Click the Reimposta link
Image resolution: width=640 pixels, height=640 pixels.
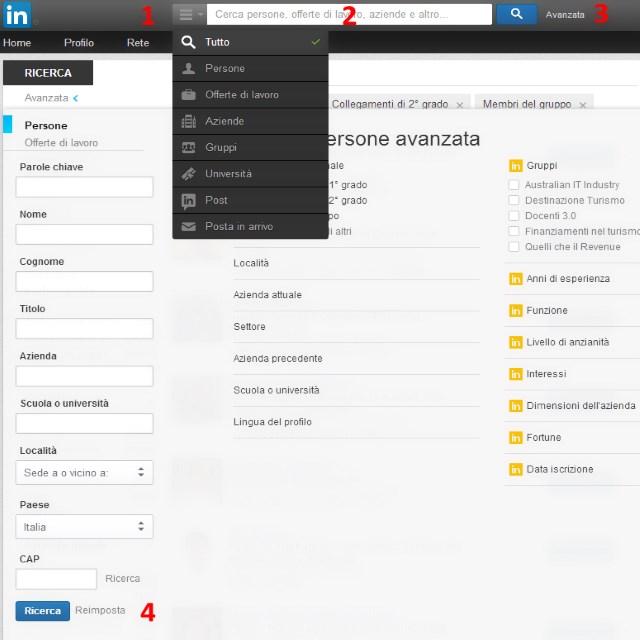(x=100, y=610)
